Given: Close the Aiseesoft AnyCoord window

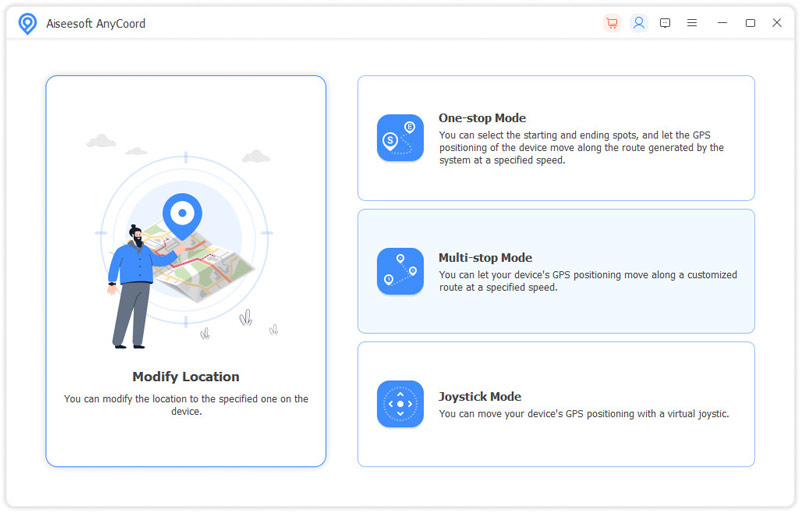Looking at the screenshot, I should [777, 23].
